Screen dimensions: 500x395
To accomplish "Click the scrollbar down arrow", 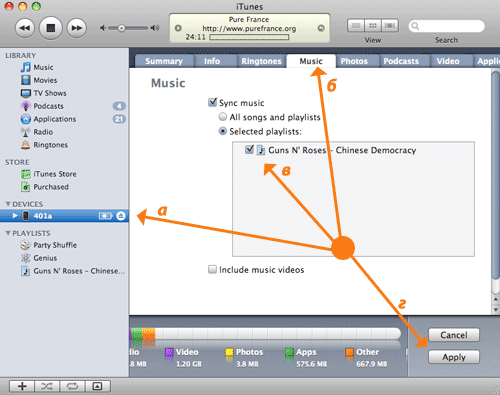I will (496, 310).
